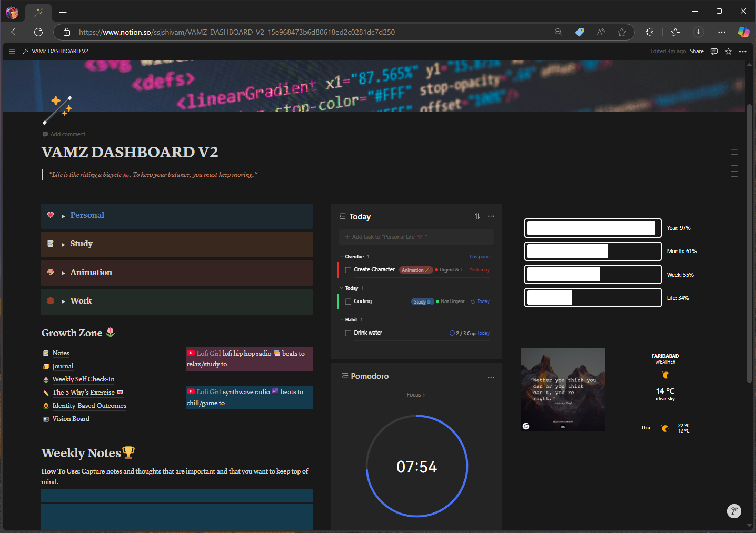The image size is (756, 533).
Task: Open Lofi Girl lofi hip hop radio link
Action: 249,359
